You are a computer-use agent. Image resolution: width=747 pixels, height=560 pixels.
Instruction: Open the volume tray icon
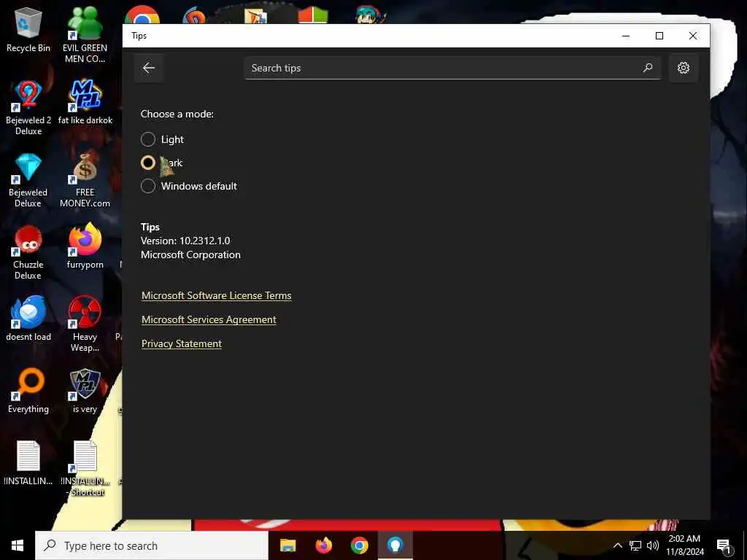pos(653,545)
